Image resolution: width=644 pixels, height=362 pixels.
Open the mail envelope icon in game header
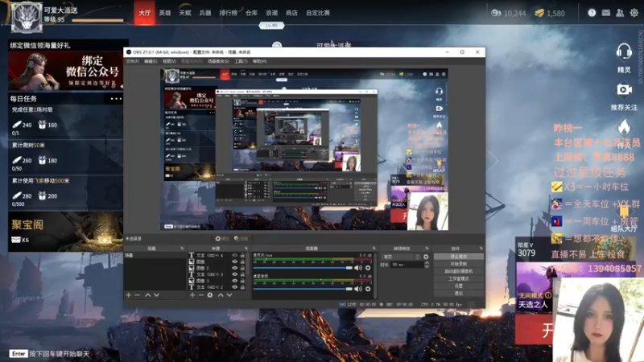coord(606,13)
